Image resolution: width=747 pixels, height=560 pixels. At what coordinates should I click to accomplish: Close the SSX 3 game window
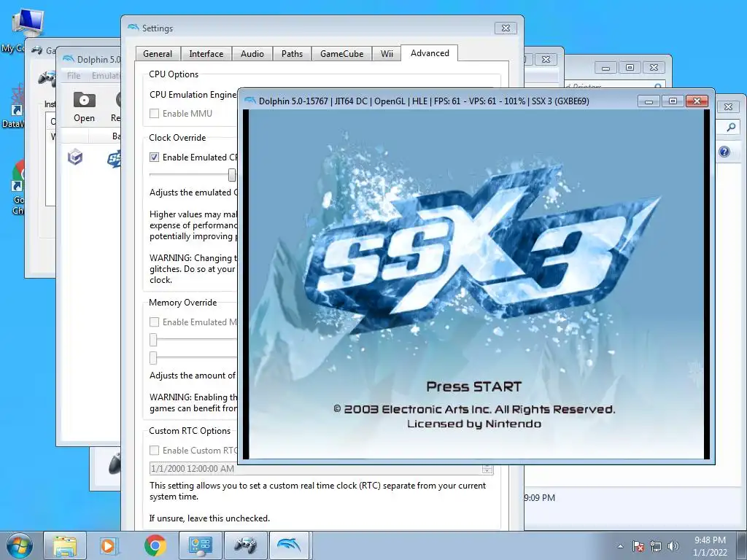(697, 101)
